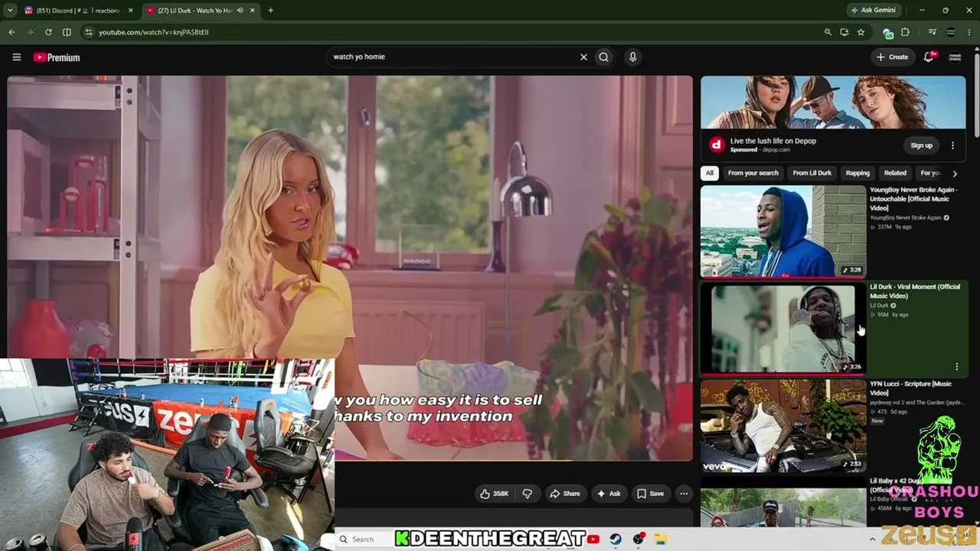This screenshot has width=980, height=551.
Task: Open YoungBoy Untouchable video thumbnail
Action: point(782,231)
